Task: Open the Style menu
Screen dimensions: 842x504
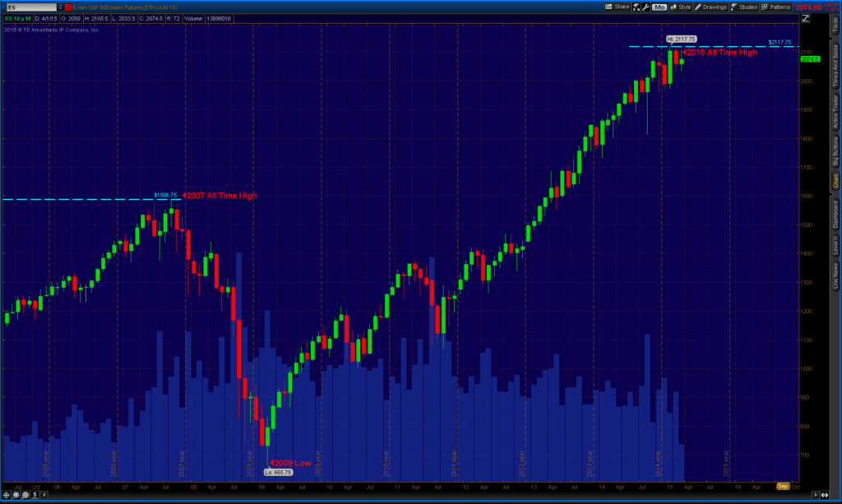Action: [680, 7]
